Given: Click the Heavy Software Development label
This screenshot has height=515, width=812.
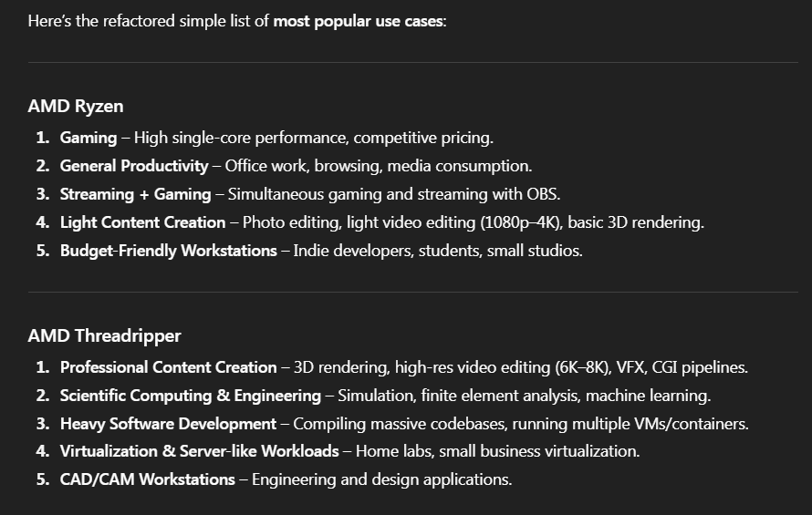Looking at the screenshot, I should pos(168,424).
